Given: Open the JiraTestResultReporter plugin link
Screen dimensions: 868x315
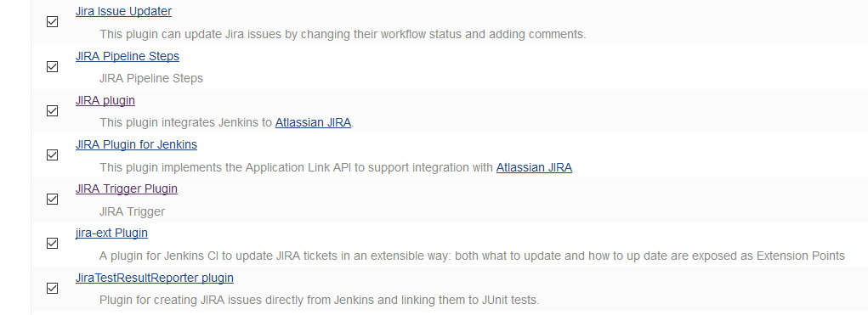Looking at the screenshot, I should pos(155,278).
